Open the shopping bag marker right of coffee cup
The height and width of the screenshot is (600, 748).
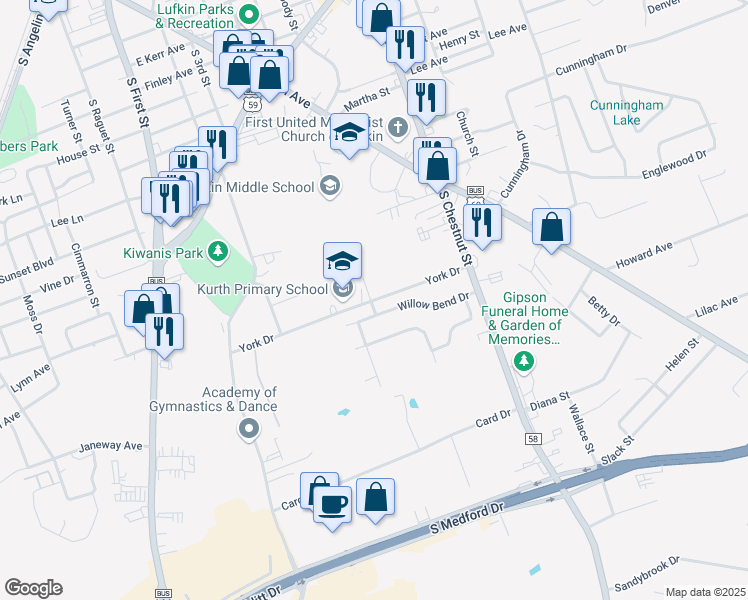click(x=375, y=497)
